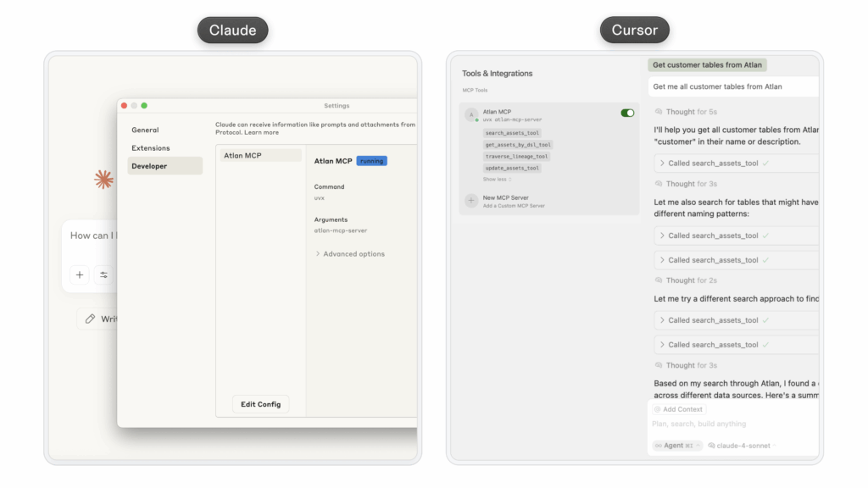868x488 pixels.
Task: Click the thought bubble icon beside Thought for 5s
Action: click(659, 112)
